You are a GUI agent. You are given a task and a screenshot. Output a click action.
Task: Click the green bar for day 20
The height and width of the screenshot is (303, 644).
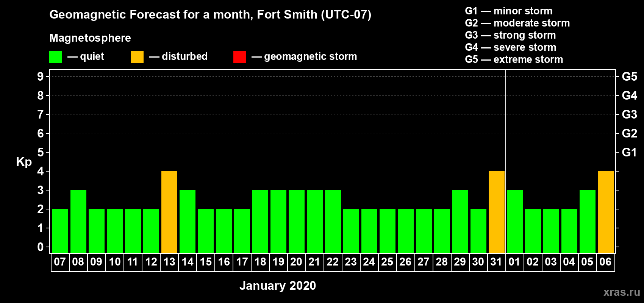297,221
